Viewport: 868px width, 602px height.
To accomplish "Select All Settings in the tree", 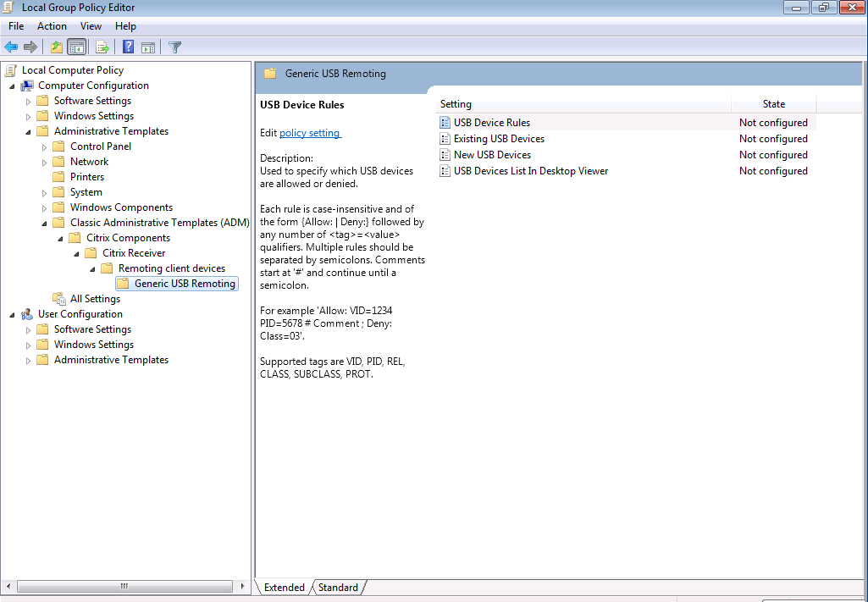I will pos(95,298).
